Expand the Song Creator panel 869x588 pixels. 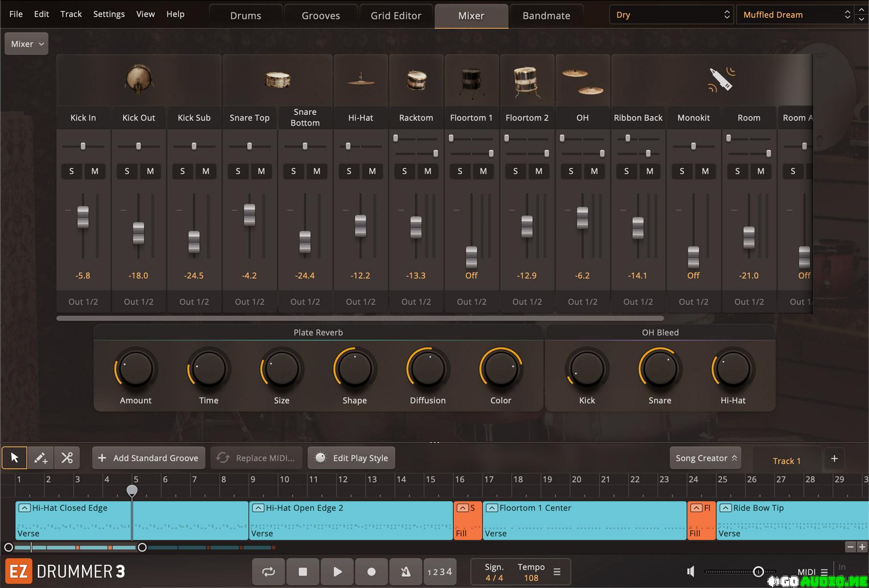point(705,458)
